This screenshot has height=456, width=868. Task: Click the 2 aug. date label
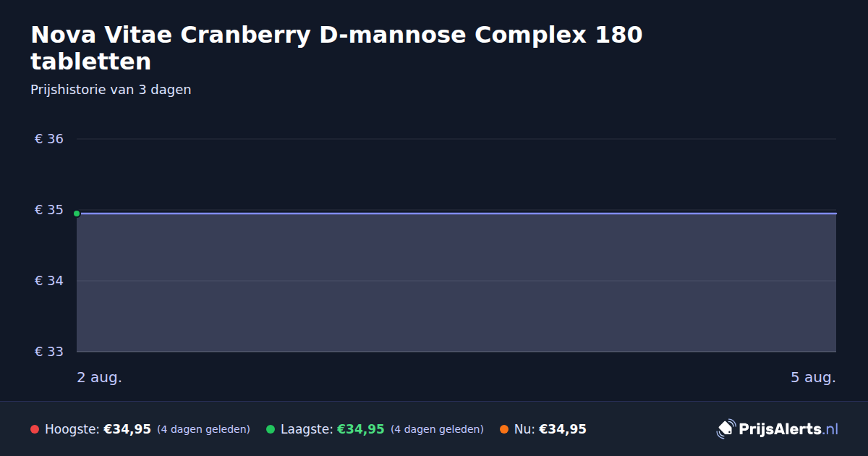tap(100, 378)
